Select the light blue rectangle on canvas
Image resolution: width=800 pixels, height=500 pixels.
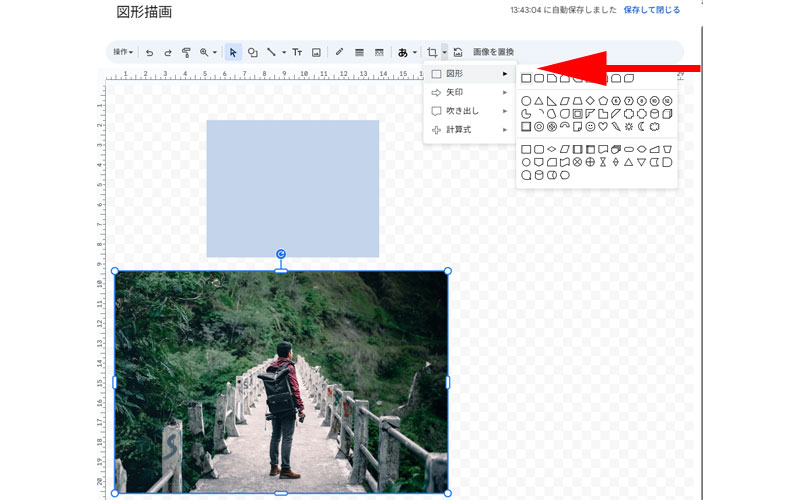pyautogui.click(x=293, y=188)
